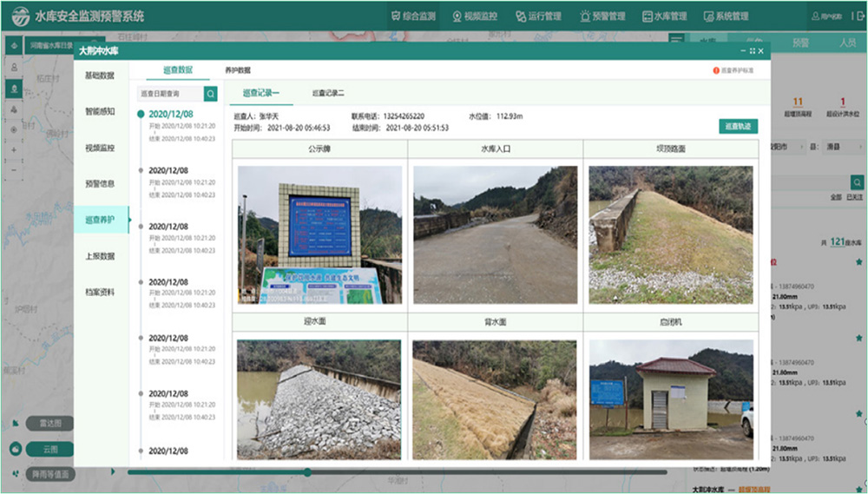Image resolution: width=868 pixels, height=494 pixels.
Task: Click the reservoir system logo icon
Action: coord(20,16)
